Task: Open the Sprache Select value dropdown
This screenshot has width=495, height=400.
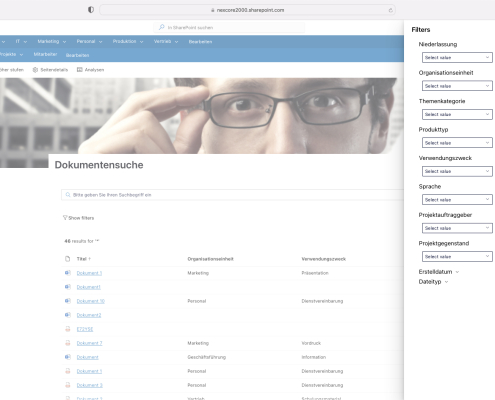Action: coord(457,200)
